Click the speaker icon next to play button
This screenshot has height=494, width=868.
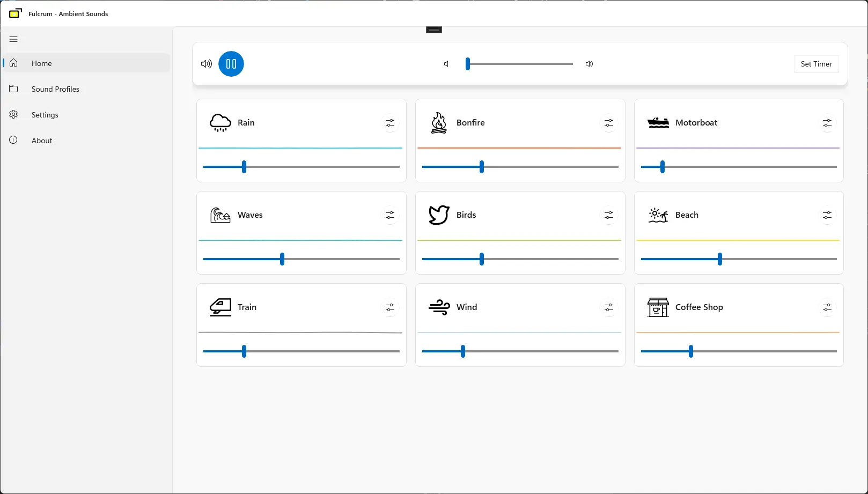(206, 64)
